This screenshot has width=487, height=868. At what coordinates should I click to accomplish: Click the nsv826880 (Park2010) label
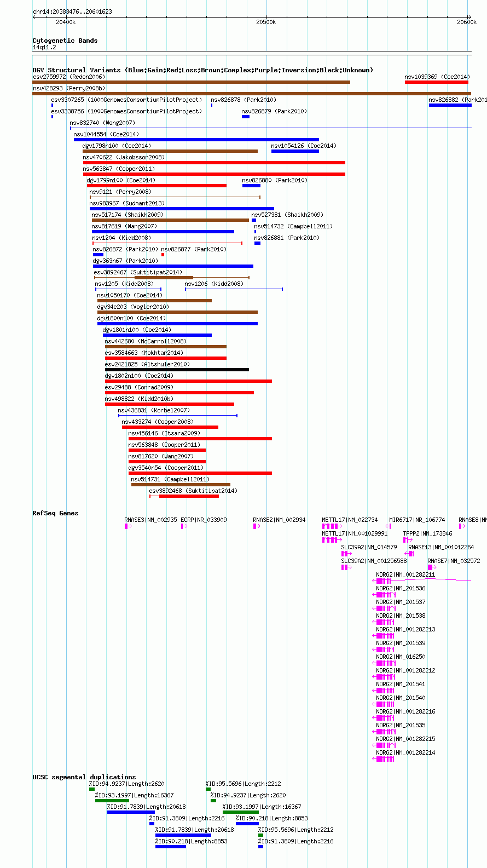[x=275, y=180]
